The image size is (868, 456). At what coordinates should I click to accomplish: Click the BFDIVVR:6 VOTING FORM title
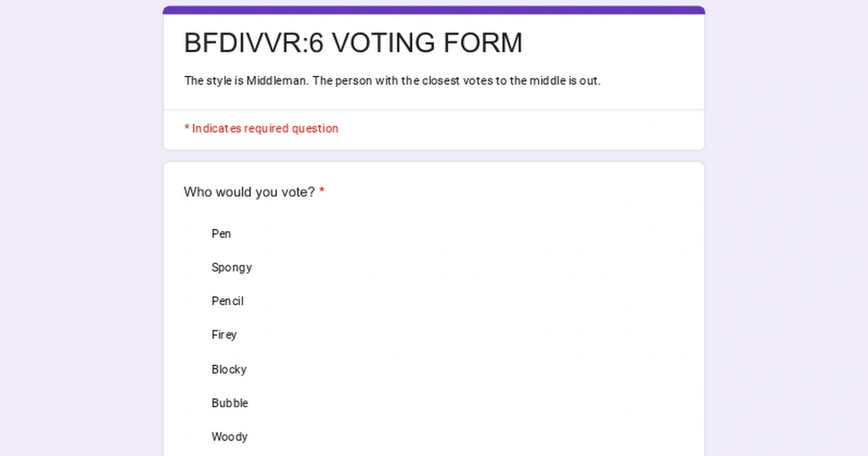[353, 43]
